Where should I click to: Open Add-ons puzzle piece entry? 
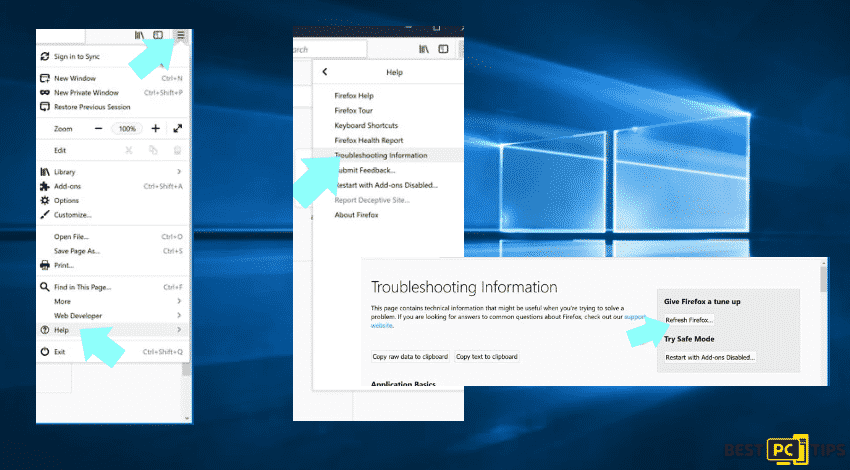113,186
